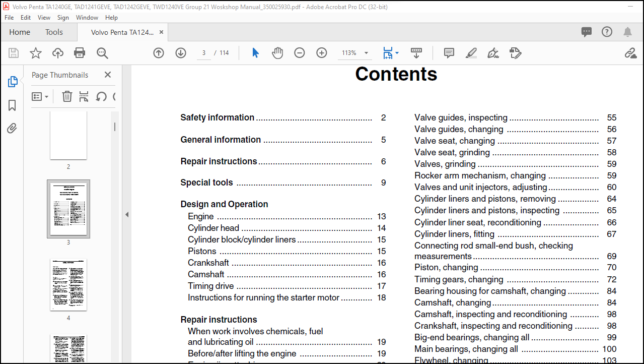Zoom out with the minus icon
This screenshot has height=364, width=644.
pos(300,53)
